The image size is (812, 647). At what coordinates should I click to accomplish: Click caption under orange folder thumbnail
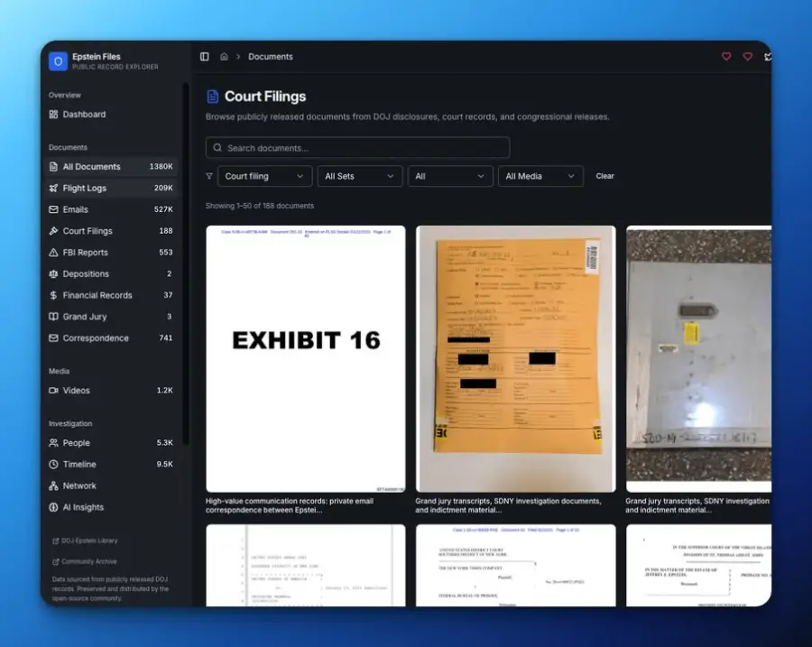point(508,505)
